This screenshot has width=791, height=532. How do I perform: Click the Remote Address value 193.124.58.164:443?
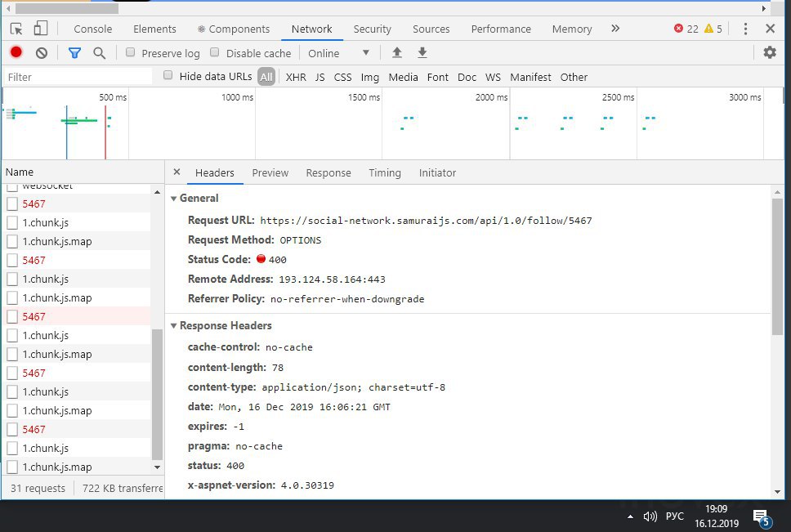(x=332, y=279)
